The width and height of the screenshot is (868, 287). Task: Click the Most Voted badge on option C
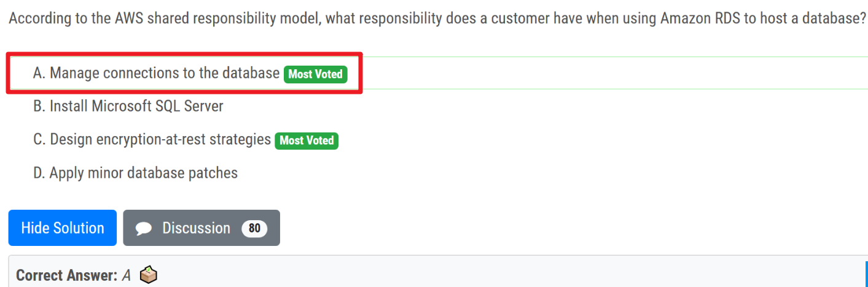pos(307,140)
